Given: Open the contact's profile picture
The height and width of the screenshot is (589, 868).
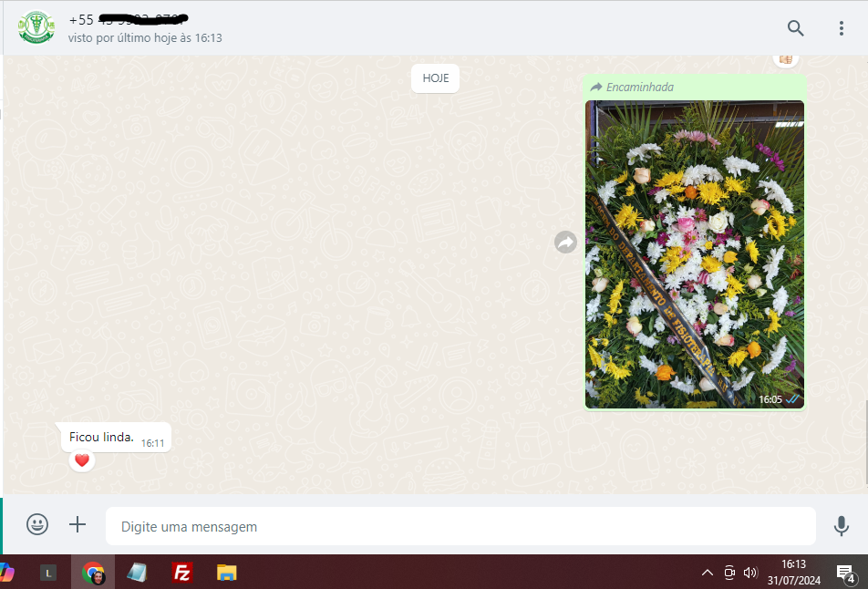Looking at the screenshot, I should (x=36, y=27).
